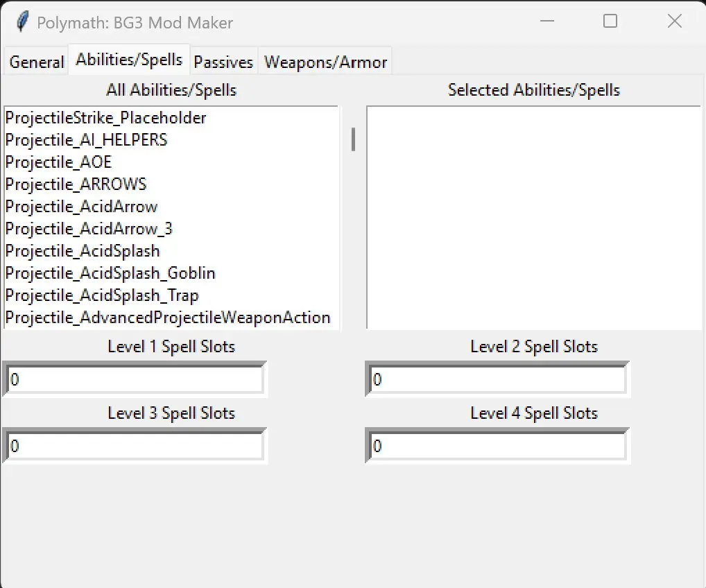Viewport: 706px width, 588px height.
Task: Click inside the Selected Abilities/Spells listbox
Action: click(x=534, y=218)
